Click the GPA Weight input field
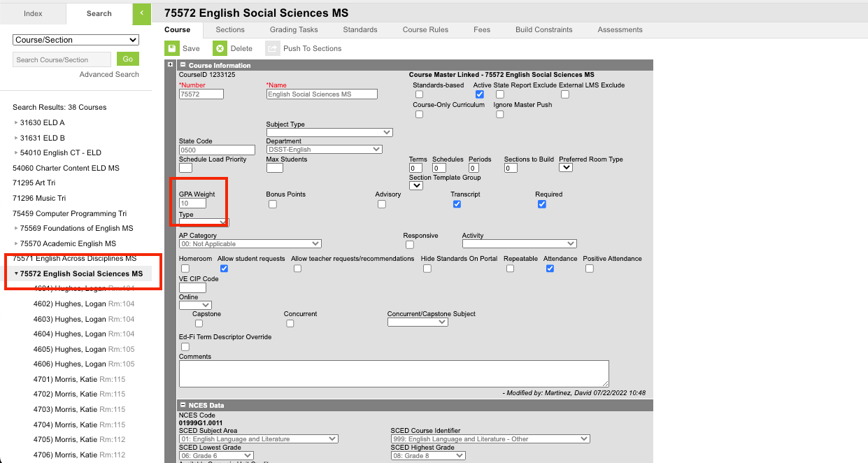The width and height of the screenshot is (868, 463). 192,204
